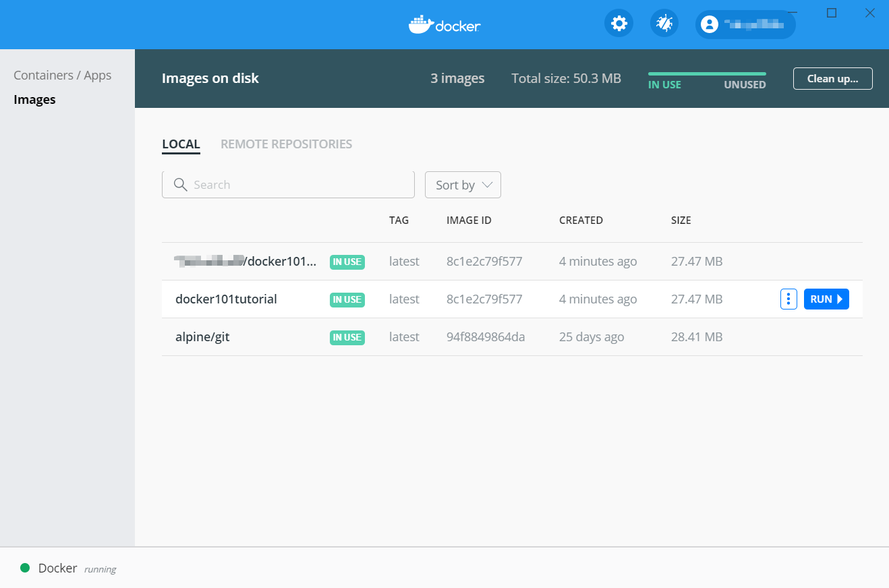Click into the Search images field
Screen dimensions: 889x588
point(288,185)
